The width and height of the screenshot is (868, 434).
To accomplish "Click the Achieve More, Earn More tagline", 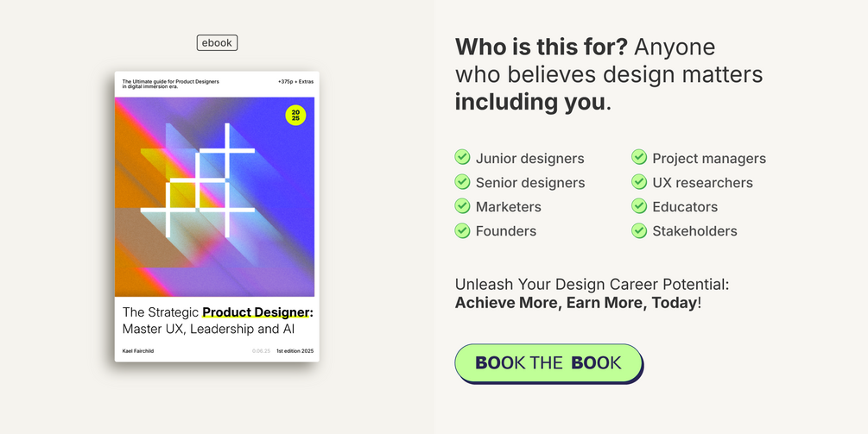I will click(x=577, y=303).
